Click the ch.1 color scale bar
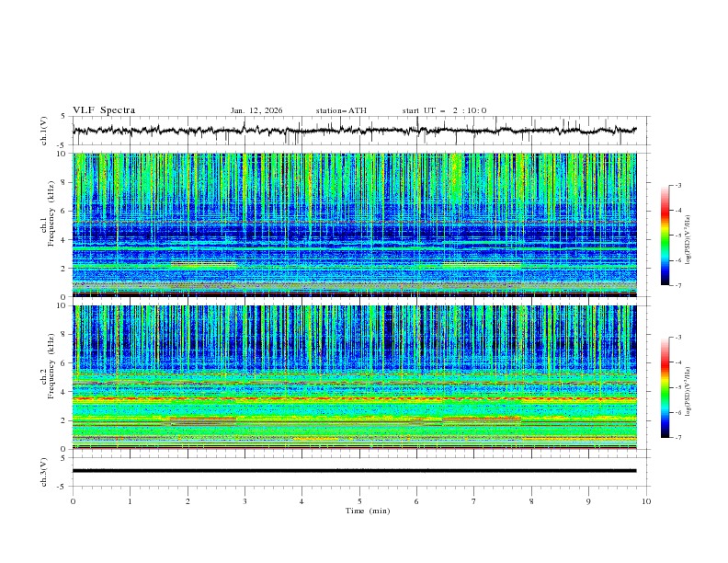 665,236
